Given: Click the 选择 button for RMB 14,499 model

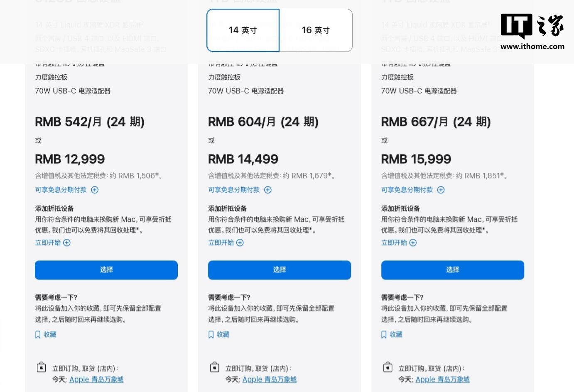Looking at the screenshot, I should pos(280,270).
